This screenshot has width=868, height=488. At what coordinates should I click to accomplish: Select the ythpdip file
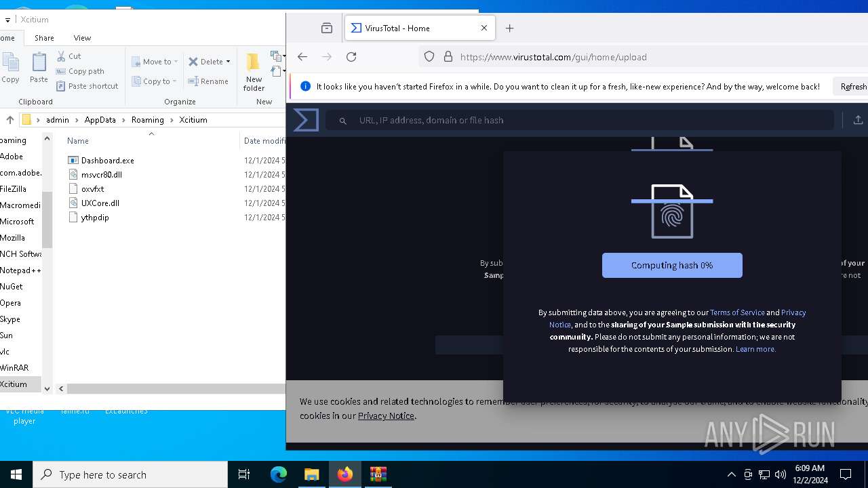[89, 218]
